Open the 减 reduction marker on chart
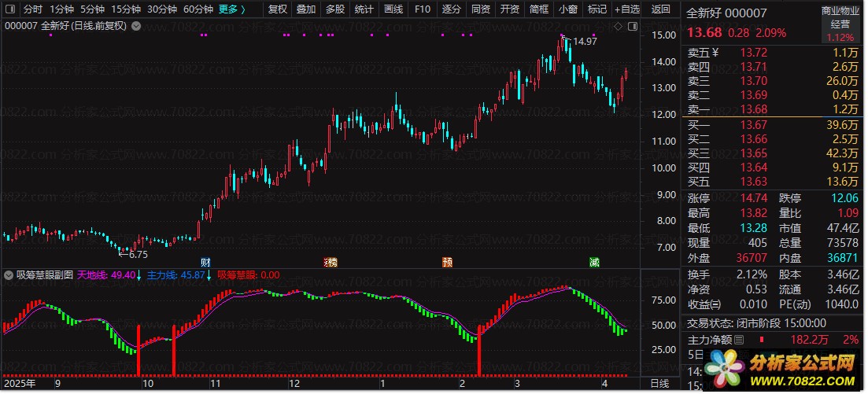The height and width of the screenshot is (394, 868). [x=594, y=263]
